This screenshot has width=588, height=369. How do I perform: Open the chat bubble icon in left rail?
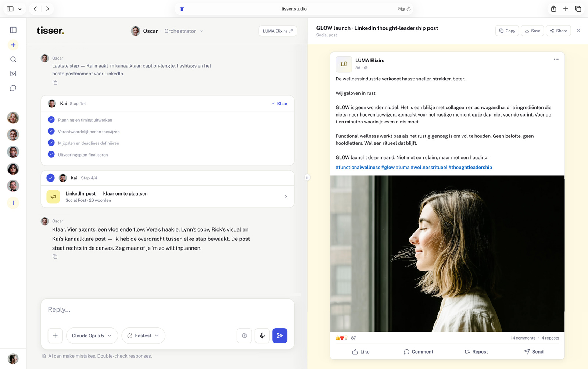point(13,88)
